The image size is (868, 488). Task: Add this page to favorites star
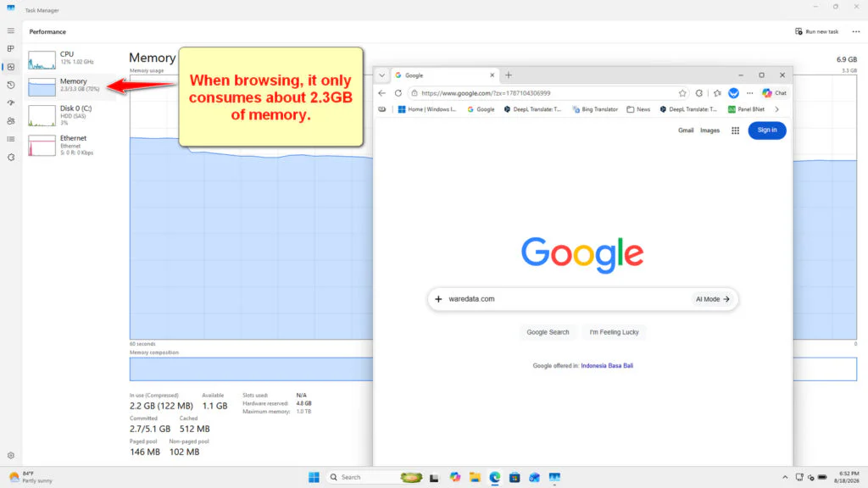point(682,93)
